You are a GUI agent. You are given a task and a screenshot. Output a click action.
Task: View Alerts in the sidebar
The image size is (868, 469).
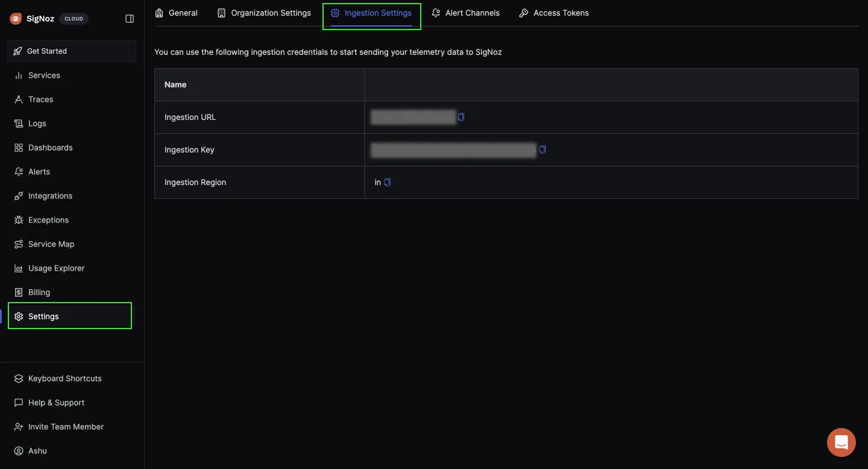click(39, 172)
